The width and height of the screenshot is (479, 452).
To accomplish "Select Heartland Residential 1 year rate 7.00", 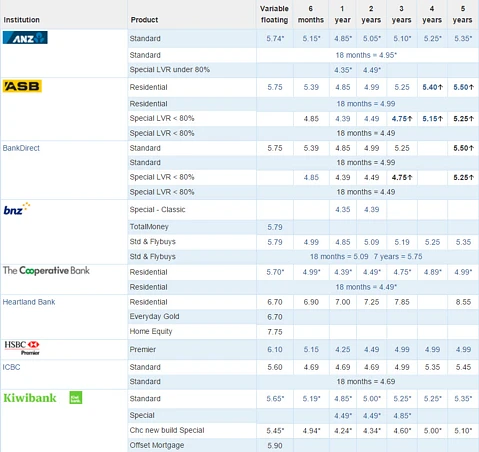I will coord(343,302).
